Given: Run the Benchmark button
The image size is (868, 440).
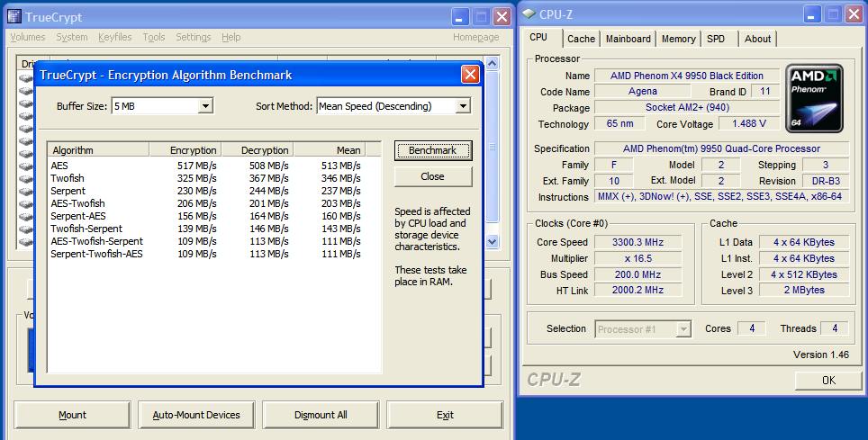Looking at the screenshot, I should 433,150.
